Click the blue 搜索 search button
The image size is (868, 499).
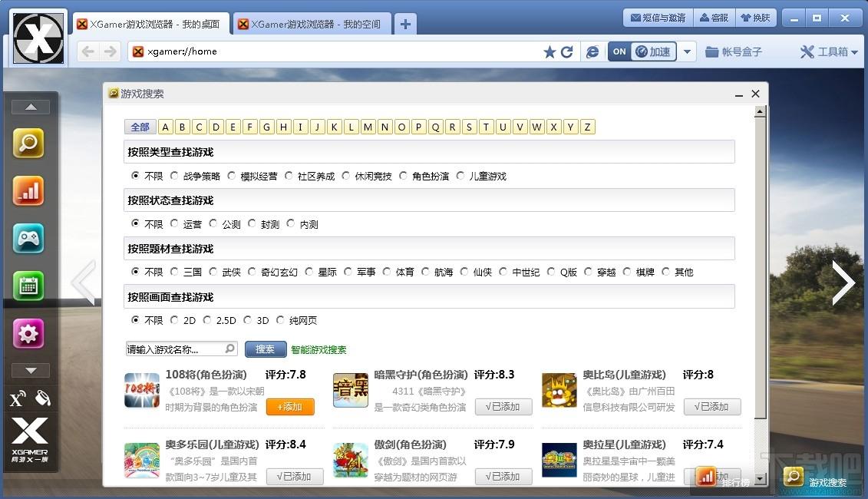click(x=266, y=349)
